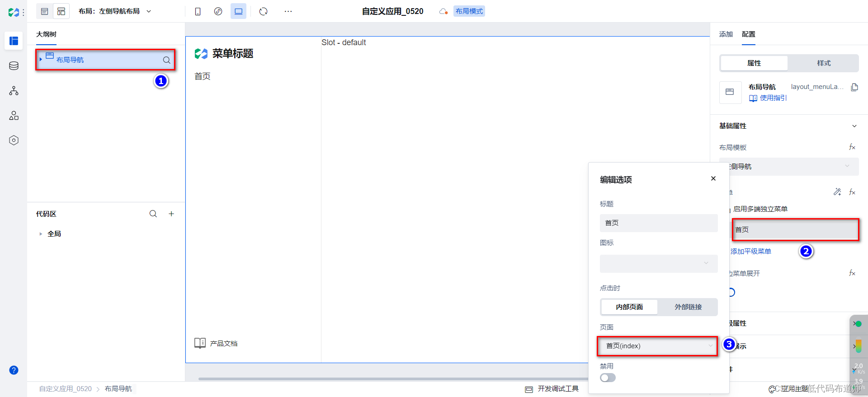This screenshot has width=868, height=397.
Task: Click the magic wand icon in menu row
Action: coord(837,192)
